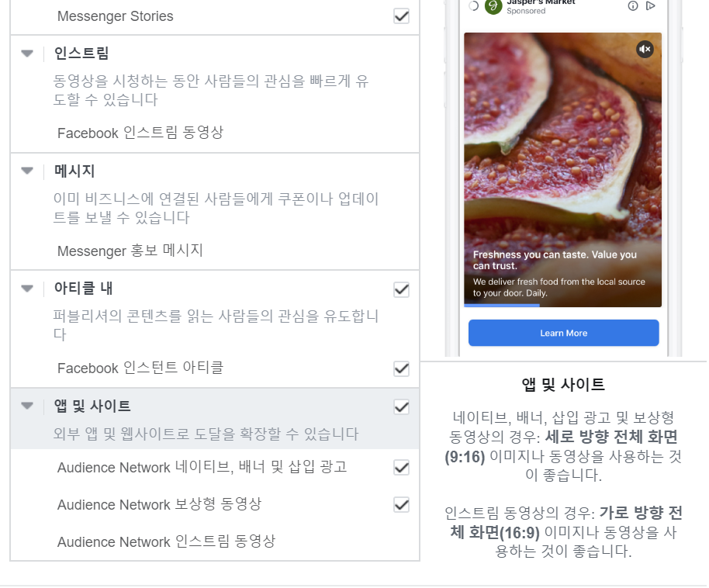
Task: Uncheck Audience Network 보상형 동영상
Action: (x=402, y=504)
